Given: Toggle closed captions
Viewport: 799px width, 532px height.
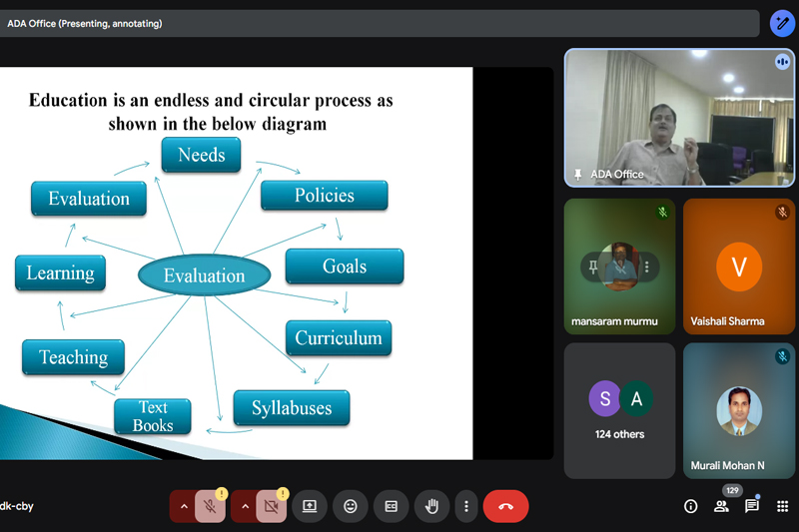Looking at the screenshot, I should coord(391,506).
